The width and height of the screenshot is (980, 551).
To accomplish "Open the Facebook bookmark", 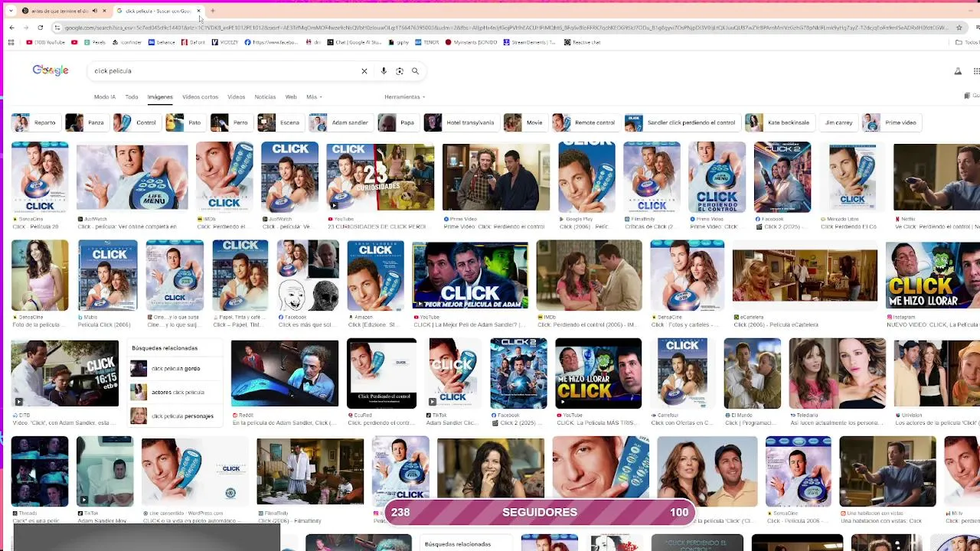I will tap(271, 42).
